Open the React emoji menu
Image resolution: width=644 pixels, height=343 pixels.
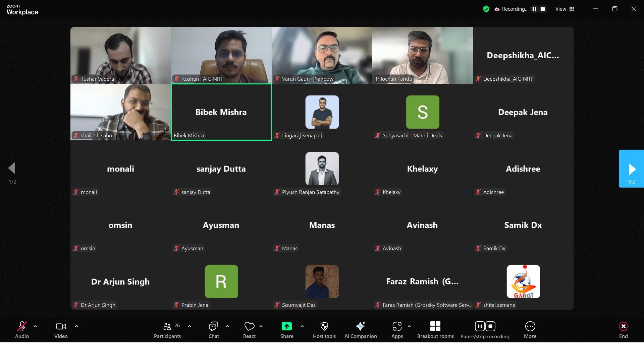tap(249, 330)
